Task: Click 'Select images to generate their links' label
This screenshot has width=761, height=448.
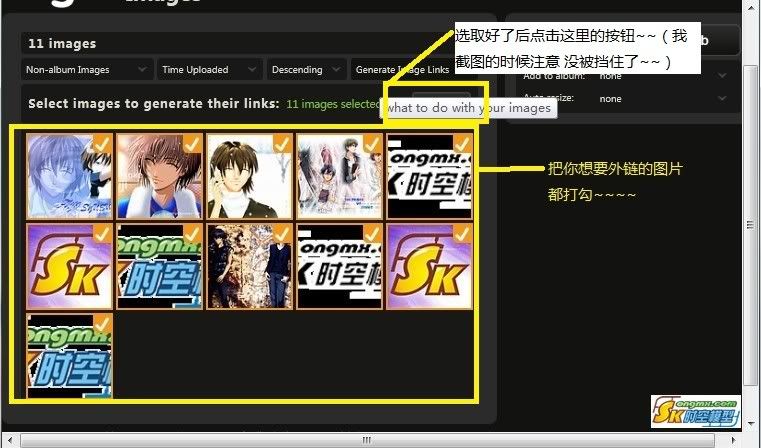Action: (x=154, y=103)
